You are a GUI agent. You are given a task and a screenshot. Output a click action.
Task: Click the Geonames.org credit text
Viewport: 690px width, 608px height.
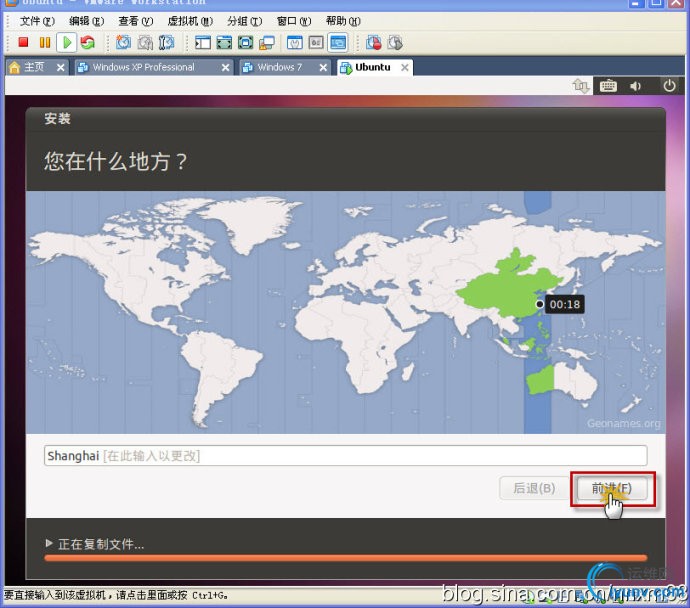(x=624, y=424)
